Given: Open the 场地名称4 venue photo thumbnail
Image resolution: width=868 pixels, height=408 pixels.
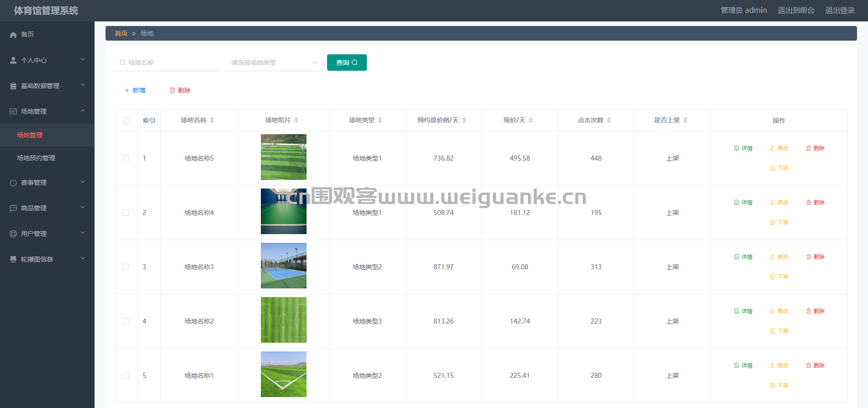Looking at the screenshot, I should click(x=284, y=211).
